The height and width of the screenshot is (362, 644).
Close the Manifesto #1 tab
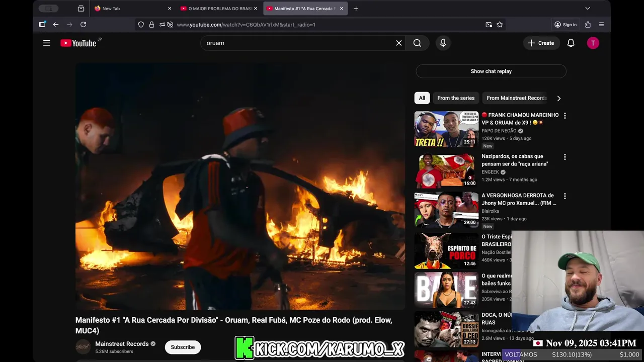pyautogui.click(x=342, y=9)
